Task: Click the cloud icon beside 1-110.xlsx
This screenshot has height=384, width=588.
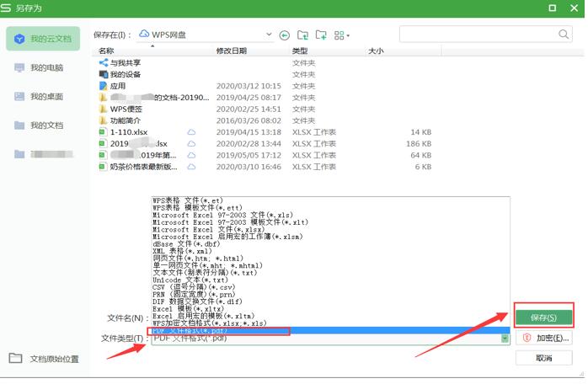Action: coord(191,132)
